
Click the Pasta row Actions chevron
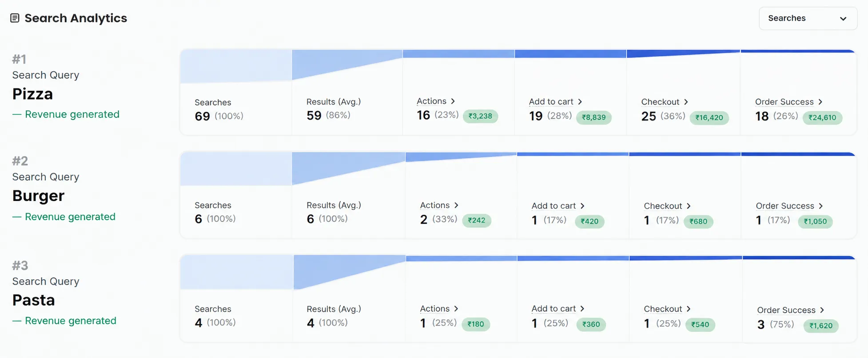click(x=456, y=309)
